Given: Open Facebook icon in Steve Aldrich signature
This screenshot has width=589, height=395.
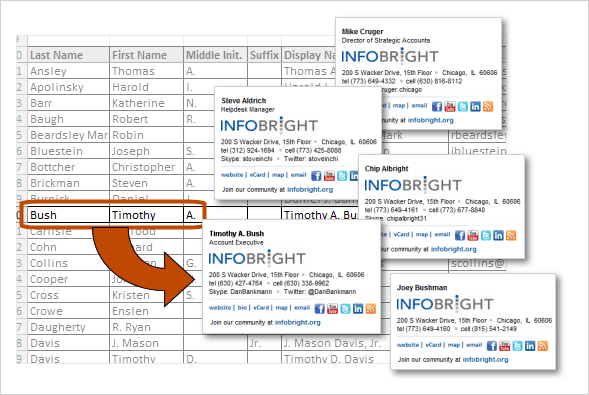Looking at the screenshot, I should pyautogui.click(x=316, y=176).
